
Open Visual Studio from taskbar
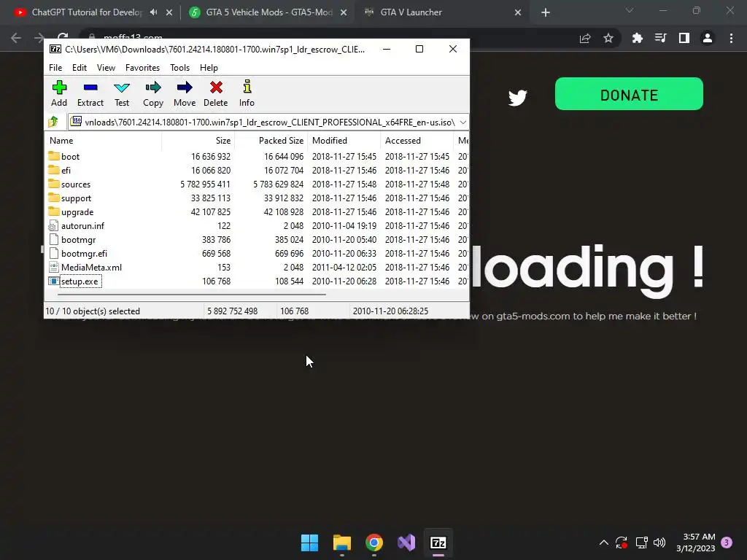[x=406, y=542]
